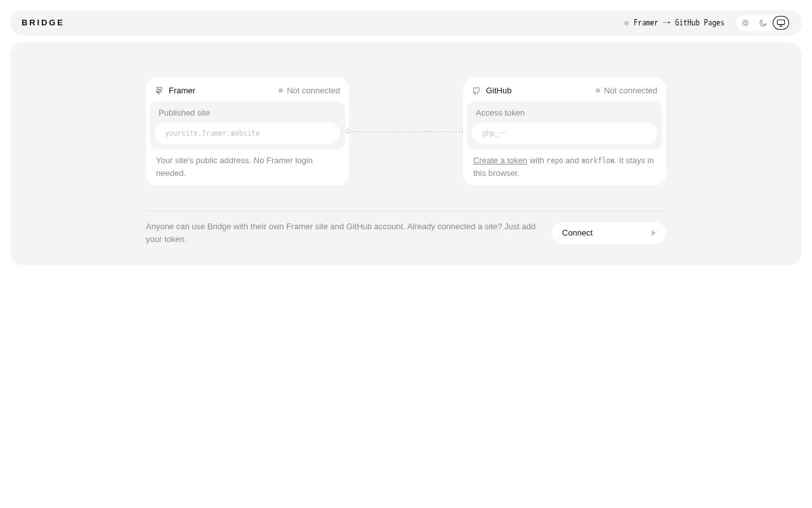Switch to dark theme moon icon
Screen dimensions: 812x508
[763, 23]
